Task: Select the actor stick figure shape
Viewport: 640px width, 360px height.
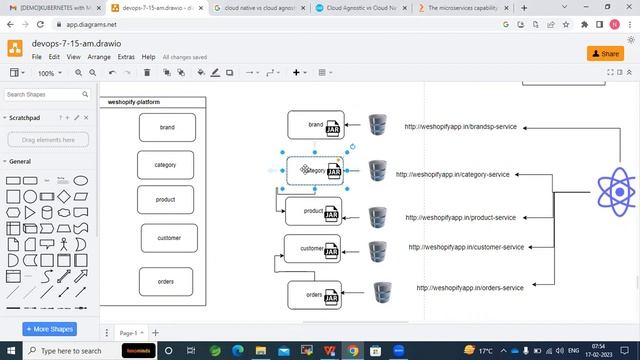Action: pyautogui.click(x=64, y=244)
